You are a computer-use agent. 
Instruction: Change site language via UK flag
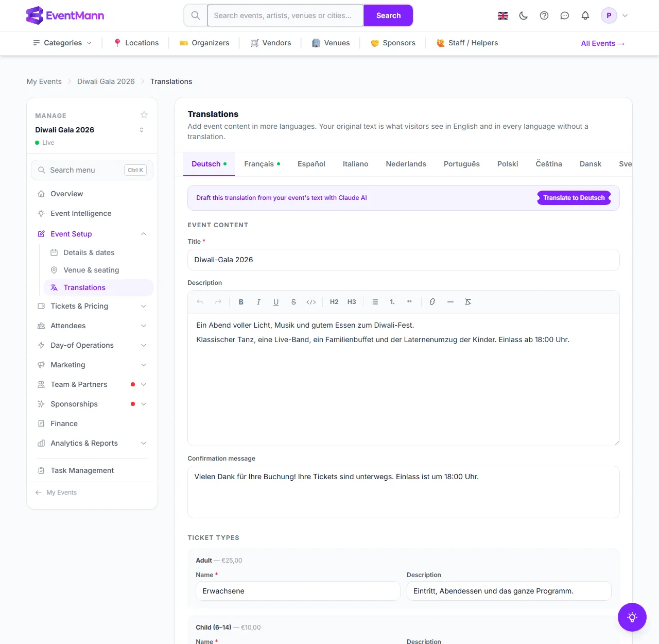pyautogui.click(x=503, y=15)
